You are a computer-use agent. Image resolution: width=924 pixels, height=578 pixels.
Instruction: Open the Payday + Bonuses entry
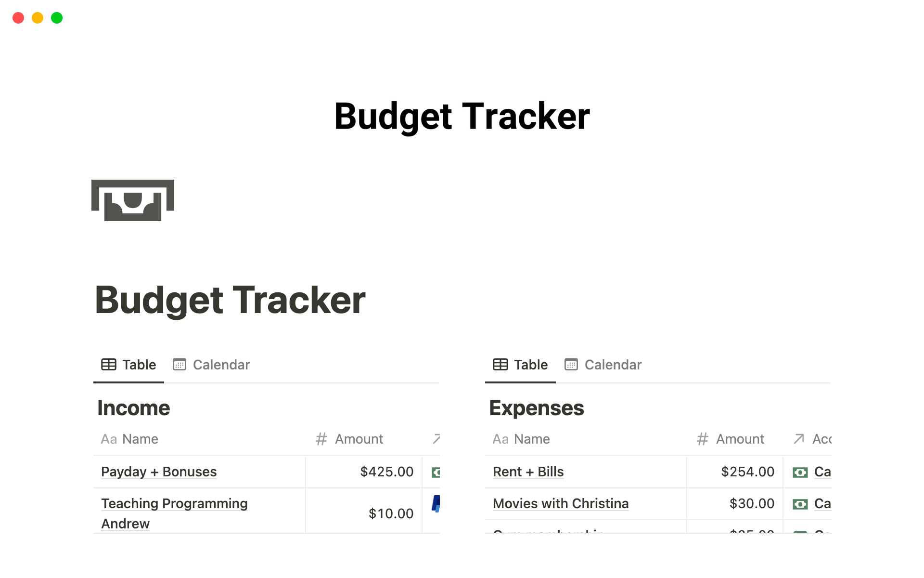[x=159, y=472]
